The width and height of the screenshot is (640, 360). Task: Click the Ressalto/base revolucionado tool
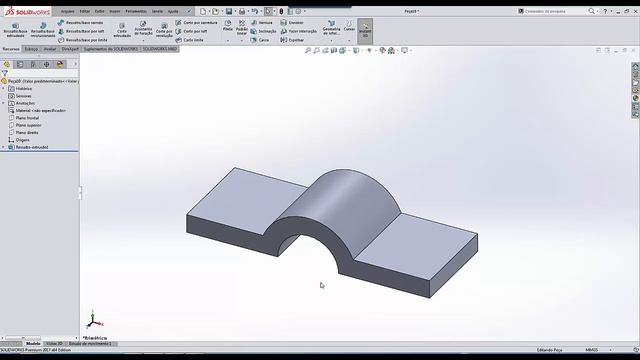coord(43,30)
